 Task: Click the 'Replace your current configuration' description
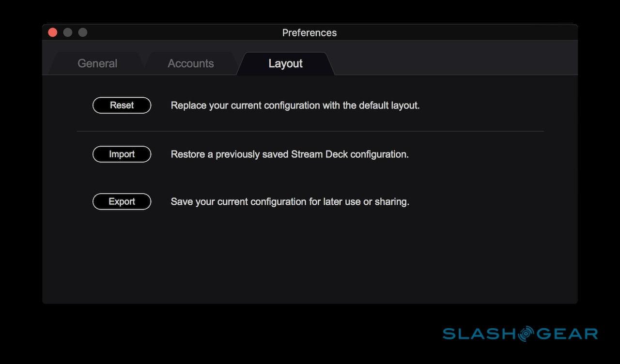(295, 105)
